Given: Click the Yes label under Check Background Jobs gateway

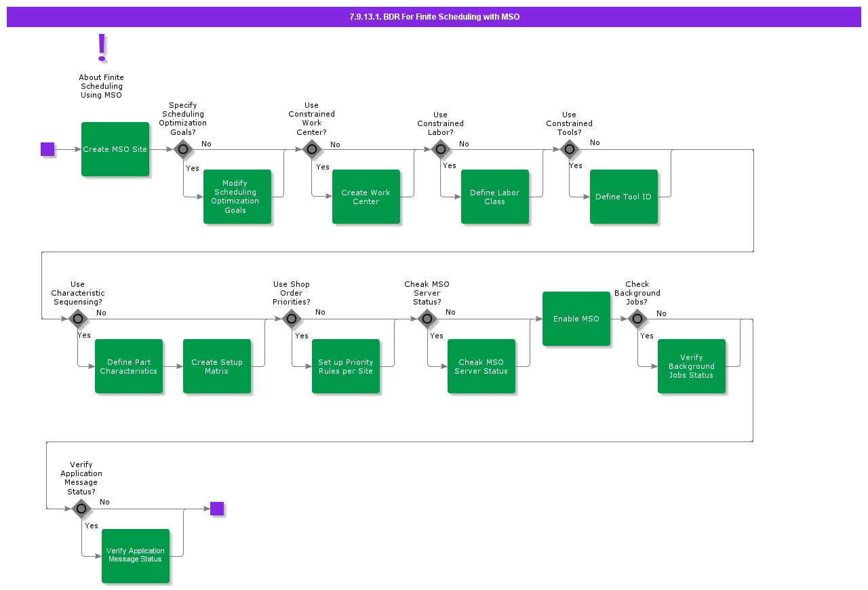Looking at the screenshot, I should [647, 336].
